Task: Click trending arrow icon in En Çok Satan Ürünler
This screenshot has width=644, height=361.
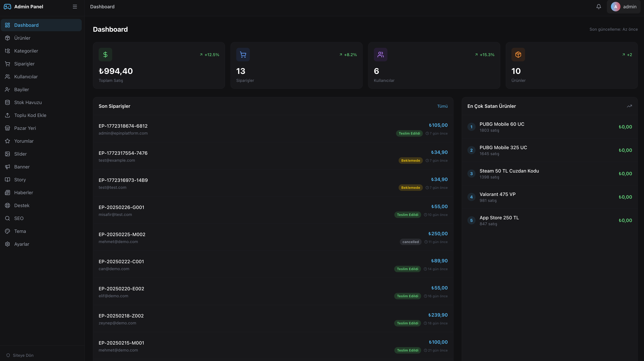Action: tap(629, 106)
